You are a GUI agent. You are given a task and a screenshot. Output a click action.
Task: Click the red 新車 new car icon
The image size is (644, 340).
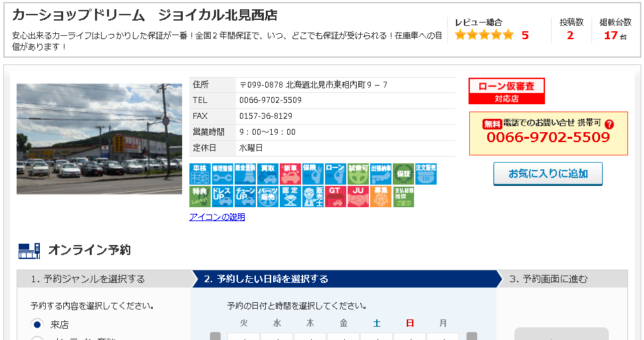click(x=290, y=174)
